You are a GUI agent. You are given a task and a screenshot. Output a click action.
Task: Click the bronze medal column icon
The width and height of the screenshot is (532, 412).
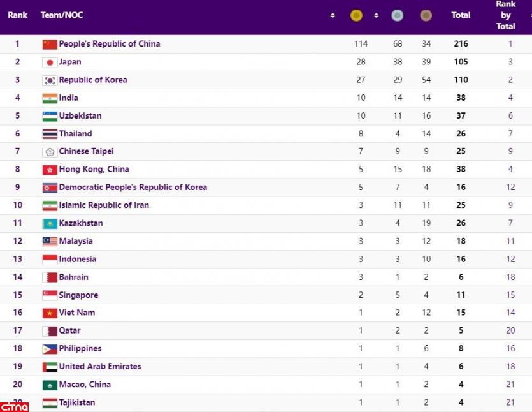426,15
